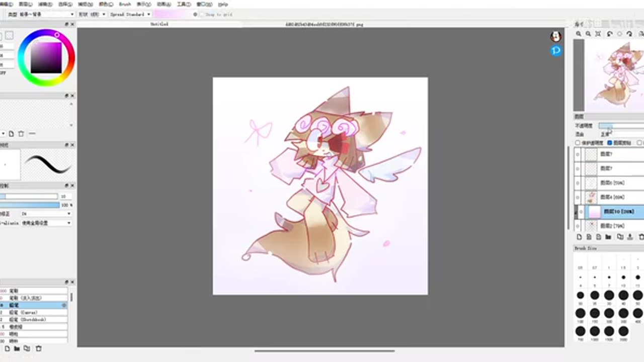This screenshot has height=362, width=644.
Task: Float the color panel
Action: click(67, 24)
